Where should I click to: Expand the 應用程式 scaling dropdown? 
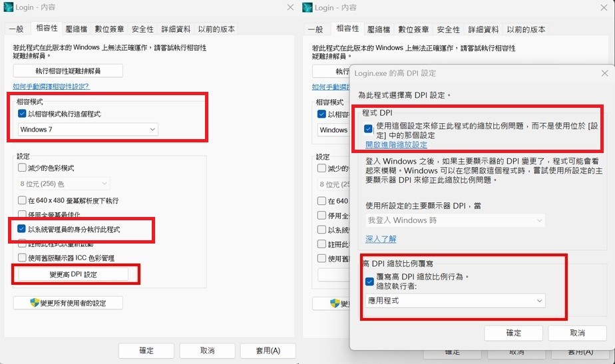[455, 301]
